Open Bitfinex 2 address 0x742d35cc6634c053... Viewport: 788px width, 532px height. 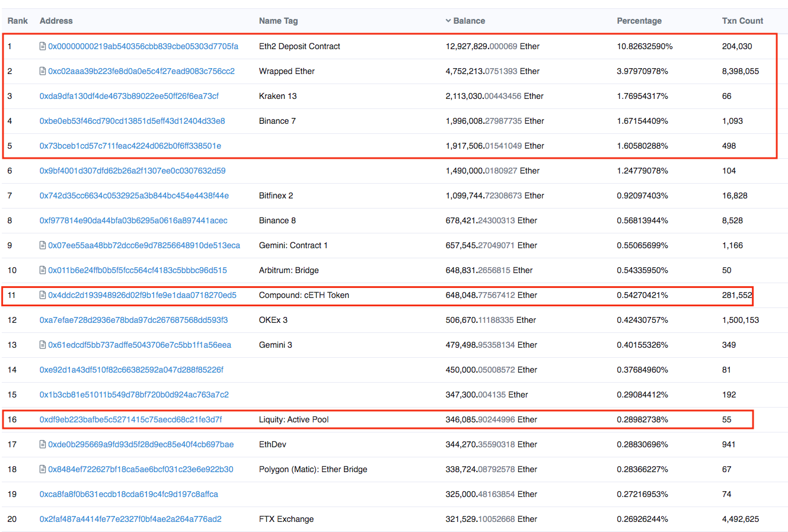coord(134,196)
